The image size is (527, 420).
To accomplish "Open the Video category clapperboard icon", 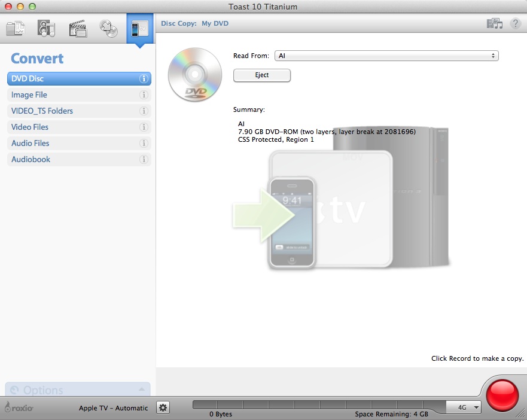I will tap(78, 29).
